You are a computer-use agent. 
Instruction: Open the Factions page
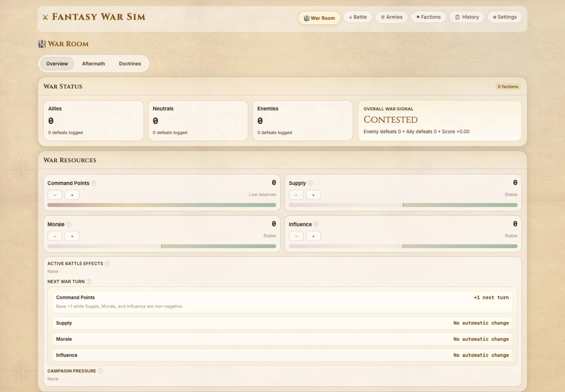pos(429,17)
